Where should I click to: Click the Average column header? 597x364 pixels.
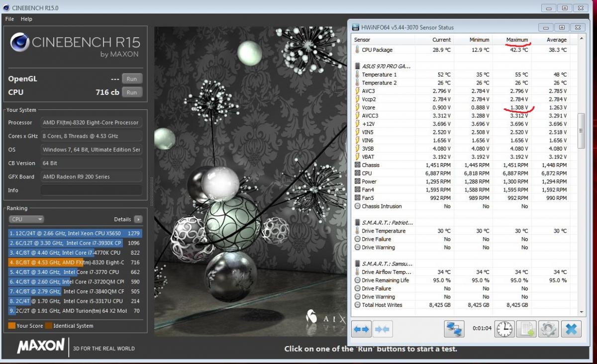(550, 40)
